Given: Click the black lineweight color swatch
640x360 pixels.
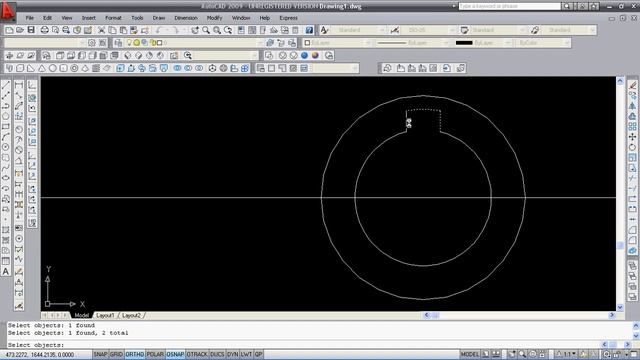Looking at the screenshot, I should point(464,43).
